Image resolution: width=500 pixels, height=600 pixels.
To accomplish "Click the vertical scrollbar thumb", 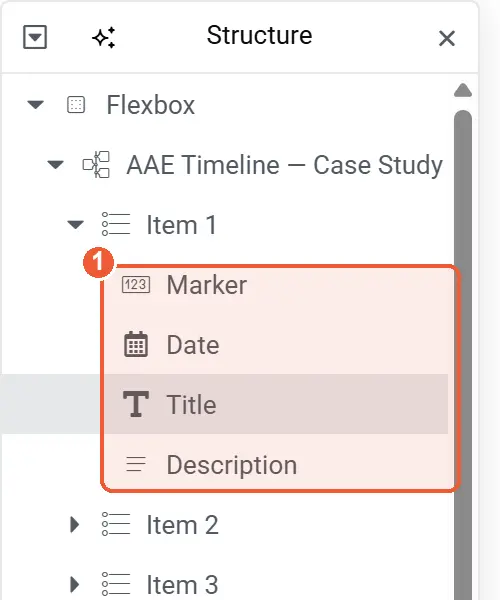I will [463, 355].
